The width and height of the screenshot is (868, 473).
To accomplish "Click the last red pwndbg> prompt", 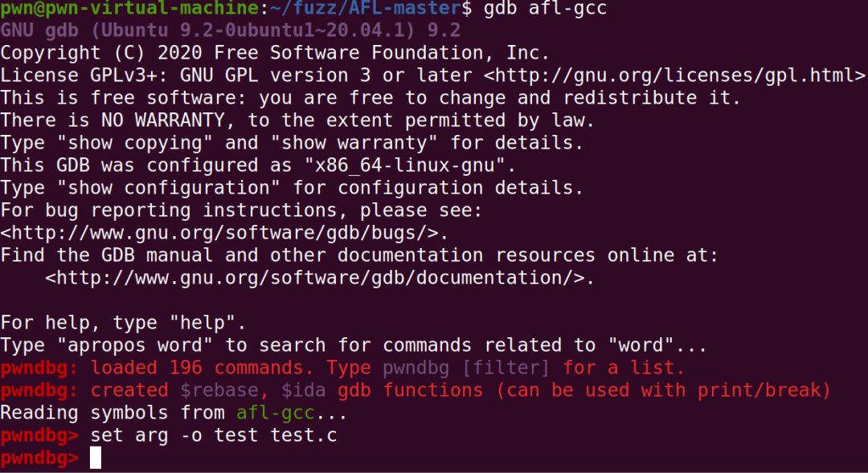I will pos(40,458).
